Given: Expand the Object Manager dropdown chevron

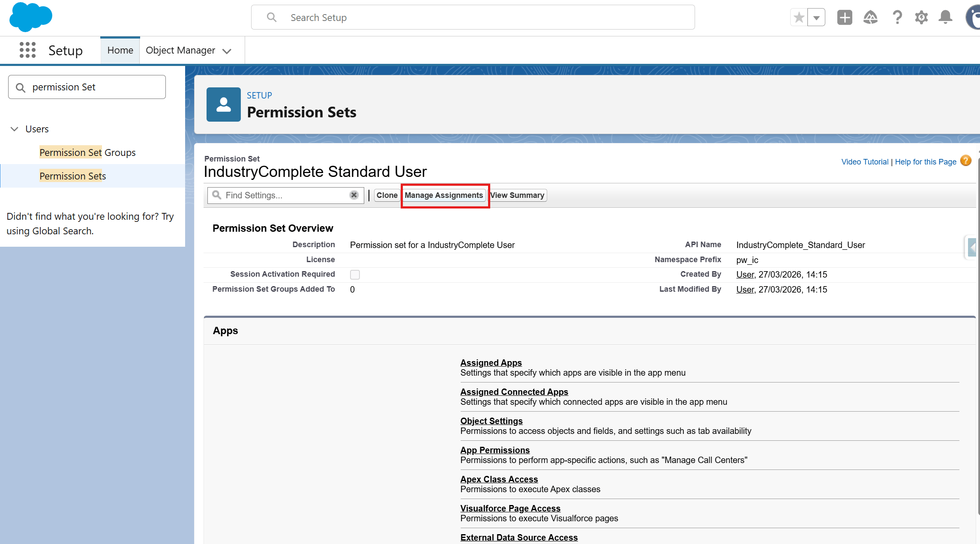Looking at the screenshot, I should 227,51.
